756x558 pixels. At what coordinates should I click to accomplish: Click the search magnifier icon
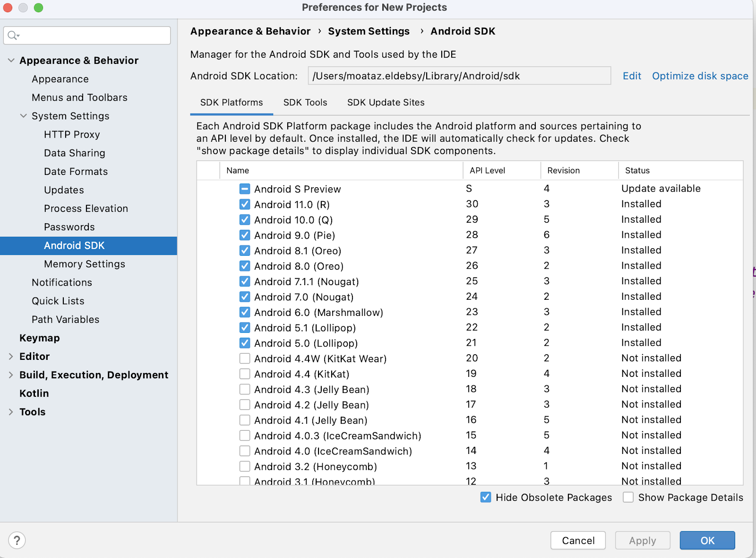click(x=13, y=35)
